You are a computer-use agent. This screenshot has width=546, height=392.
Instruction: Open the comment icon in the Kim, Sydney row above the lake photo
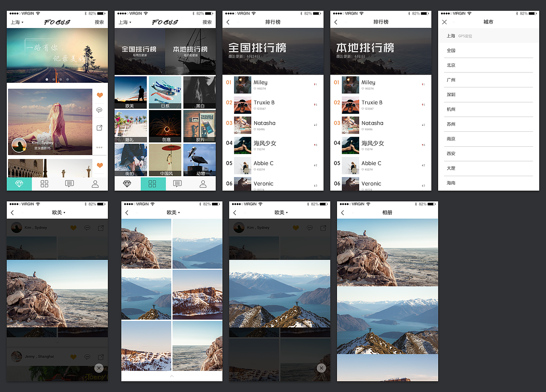[309, 228]
